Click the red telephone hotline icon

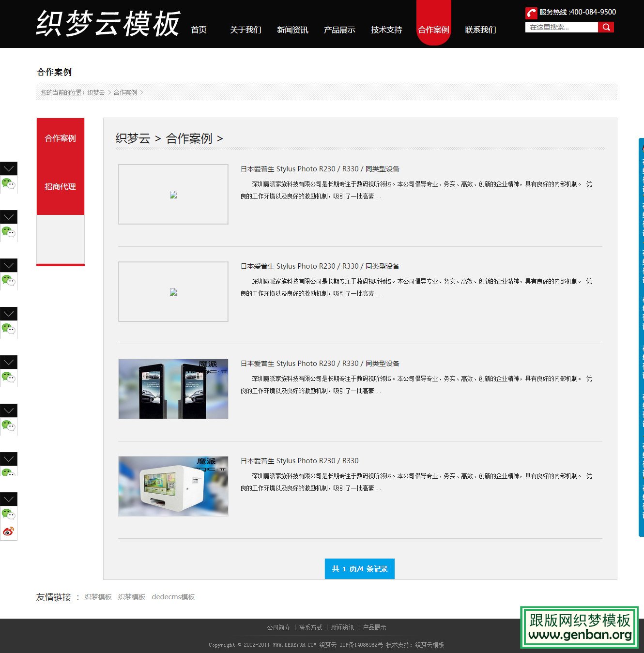point(530,13)
